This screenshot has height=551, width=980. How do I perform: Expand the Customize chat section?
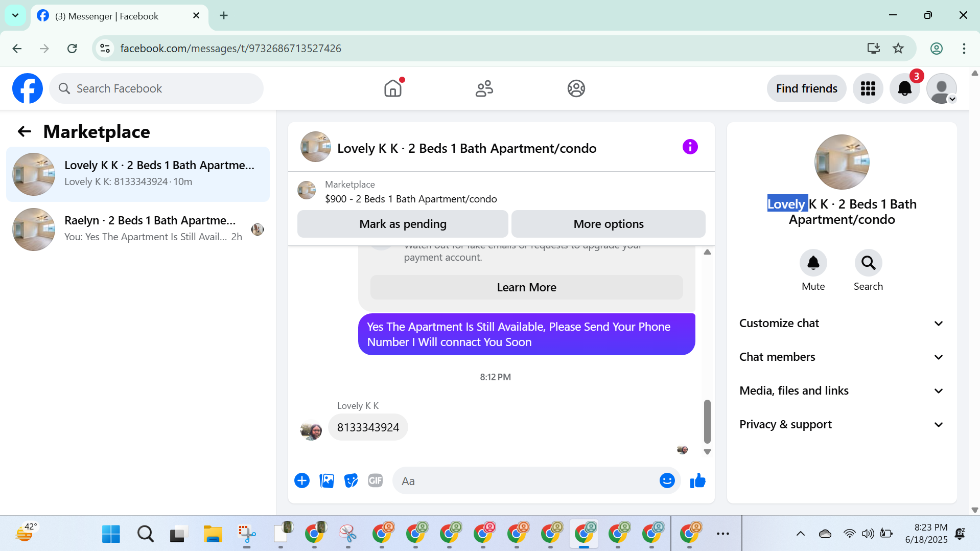pos(842,323)
